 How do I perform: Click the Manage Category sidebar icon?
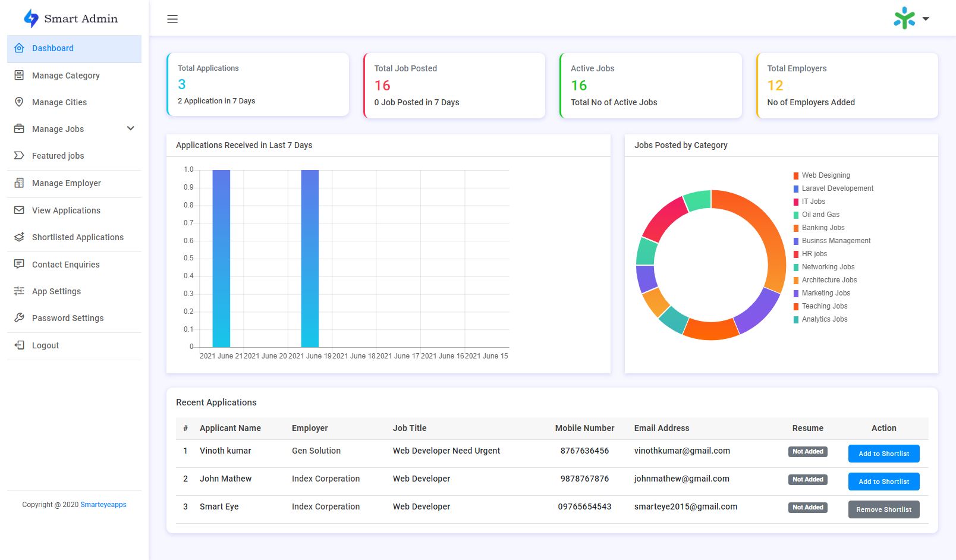[x=19, y=75]
